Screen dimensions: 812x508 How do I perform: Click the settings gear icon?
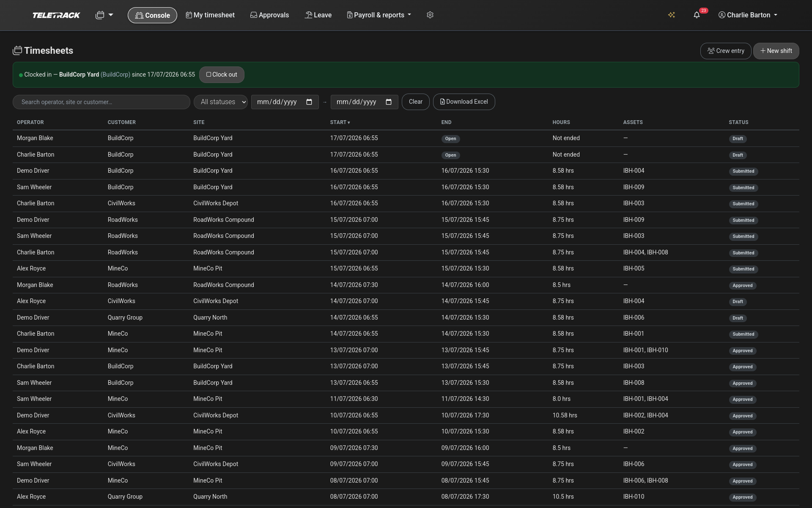[430, 15]
